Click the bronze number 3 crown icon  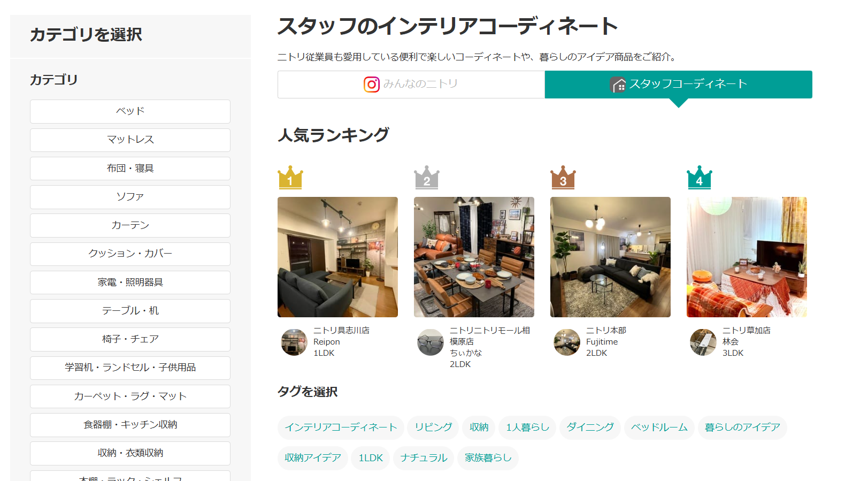coord(563,177)
